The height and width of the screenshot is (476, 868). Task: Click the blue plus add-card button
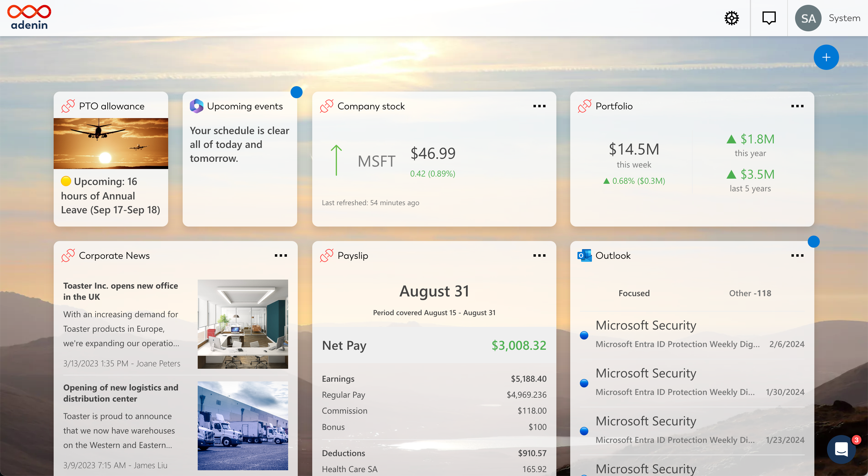point(826,57)
